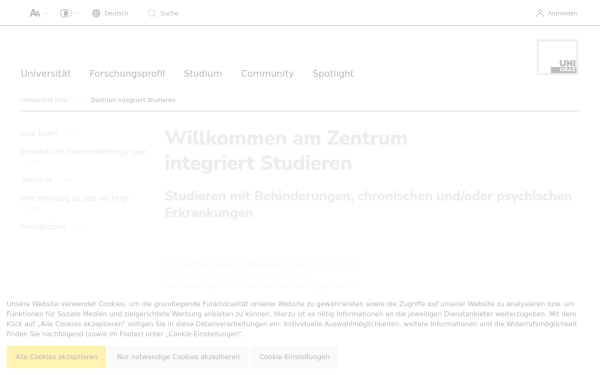
Task: Open Cookie-Einstellungen
Action: [x=294, y=357]
